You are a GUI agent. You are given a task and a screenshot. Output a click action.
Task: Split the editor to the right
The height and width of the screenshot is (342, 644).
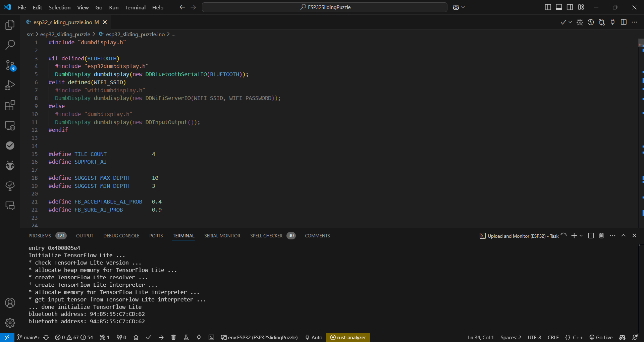tap(624, 22)
